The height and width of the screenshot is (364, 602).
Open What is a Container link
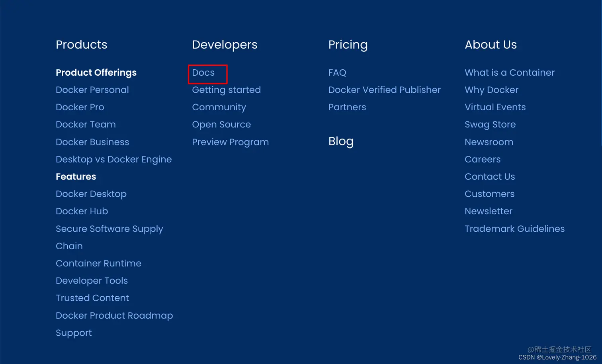pyautogui.click(x=510, y=72)
